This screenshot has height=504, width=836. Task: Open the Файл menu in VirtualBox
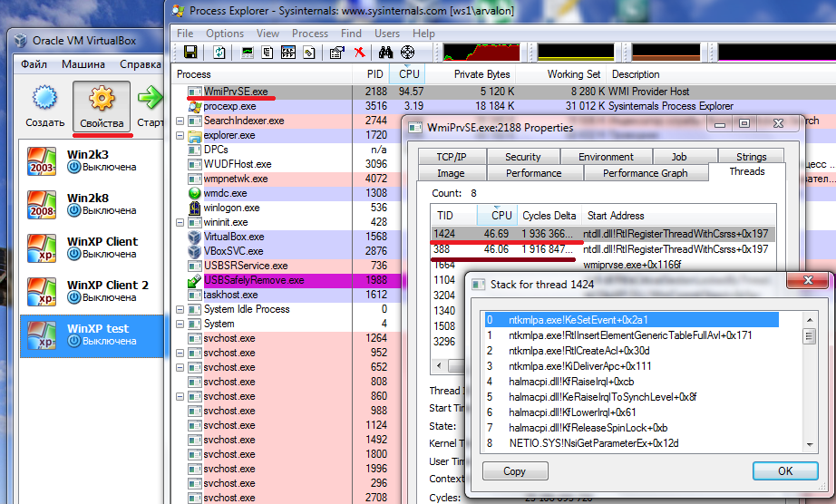pos(34,64)
